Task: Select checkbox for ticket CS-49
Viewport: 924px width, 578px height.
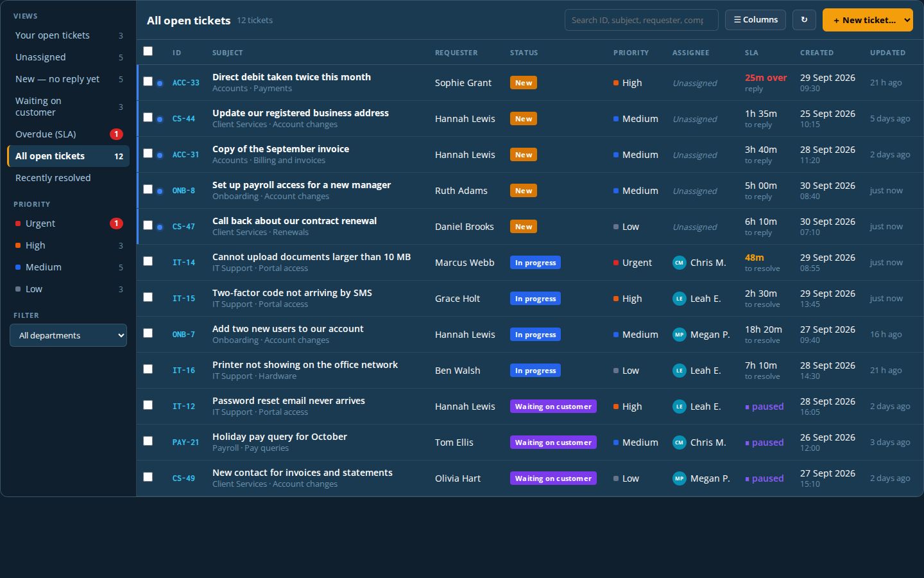Action: click(148, 477)
